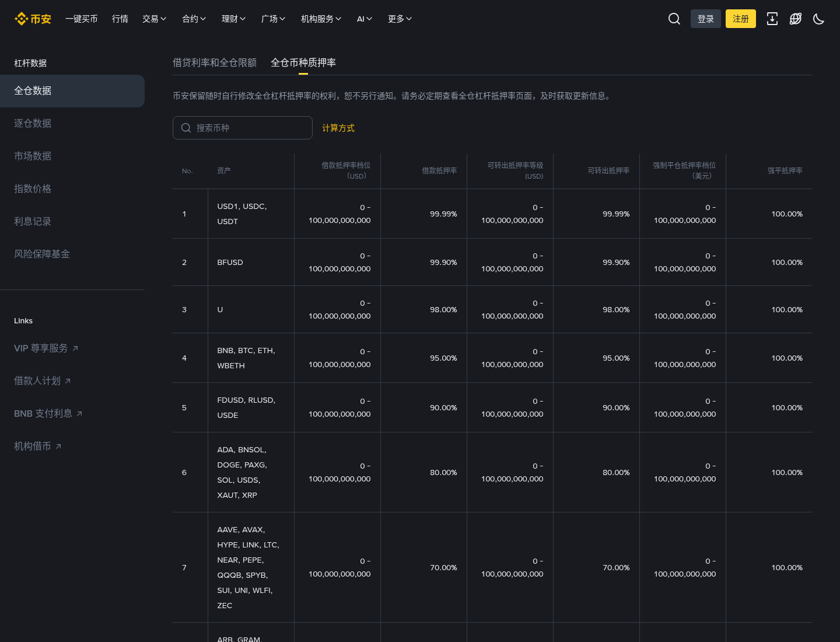Click the external arrow next to VIP 尊享服务
Screen dimensions: 840x642
[75, 348]
